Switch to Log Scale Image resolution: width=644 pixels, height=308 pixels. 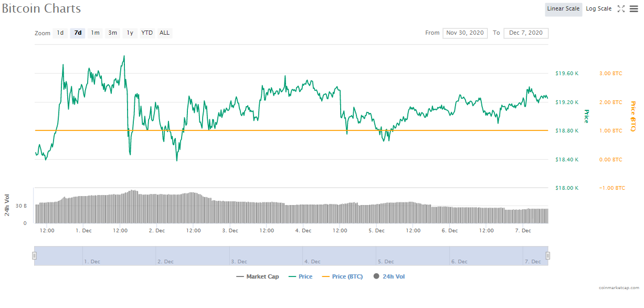click(x=599, y=9)
